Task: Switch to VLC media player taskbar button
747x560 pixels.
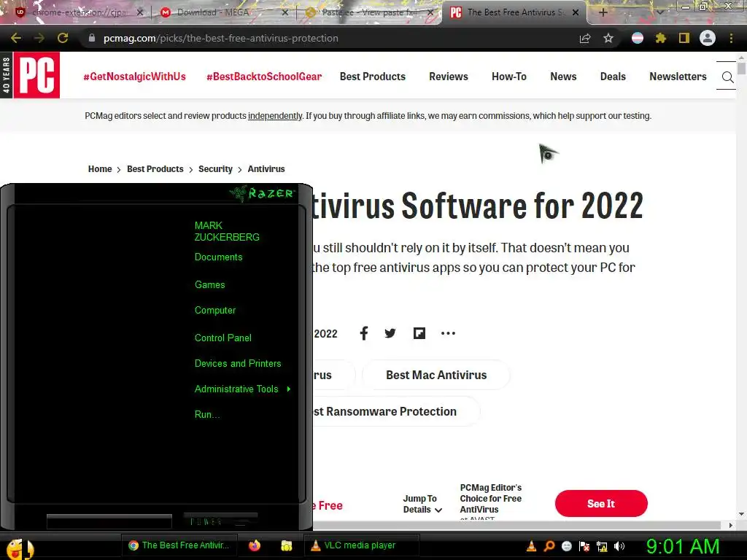Action: [x=360, y=545]
